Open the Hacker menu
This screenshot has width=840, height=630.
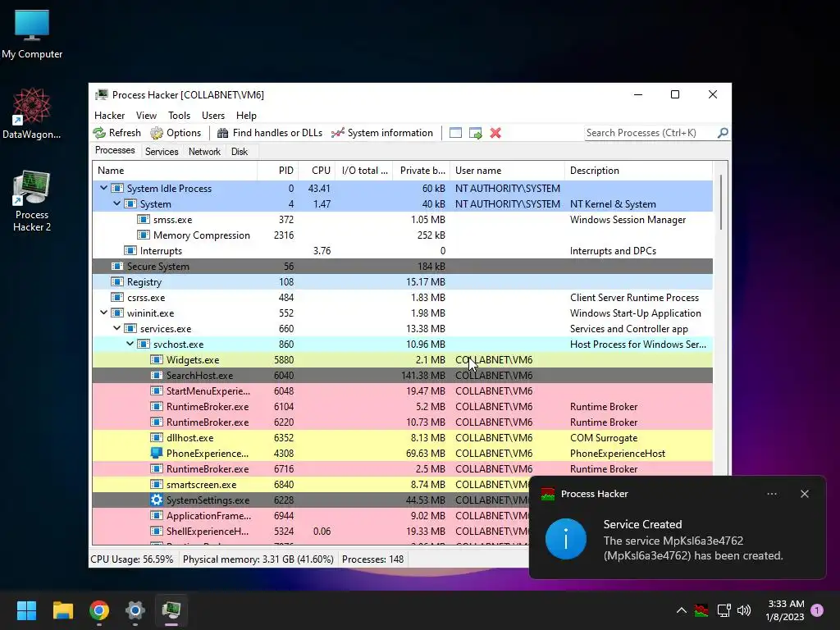point(109,115)
